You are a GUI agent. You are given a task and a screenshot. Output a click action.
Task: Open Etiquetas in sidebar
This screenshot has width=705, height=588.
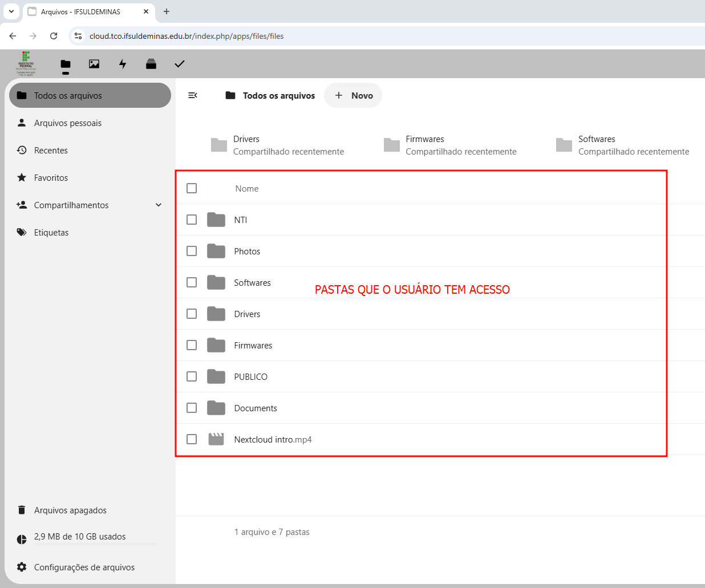click(x=90, y=232)
